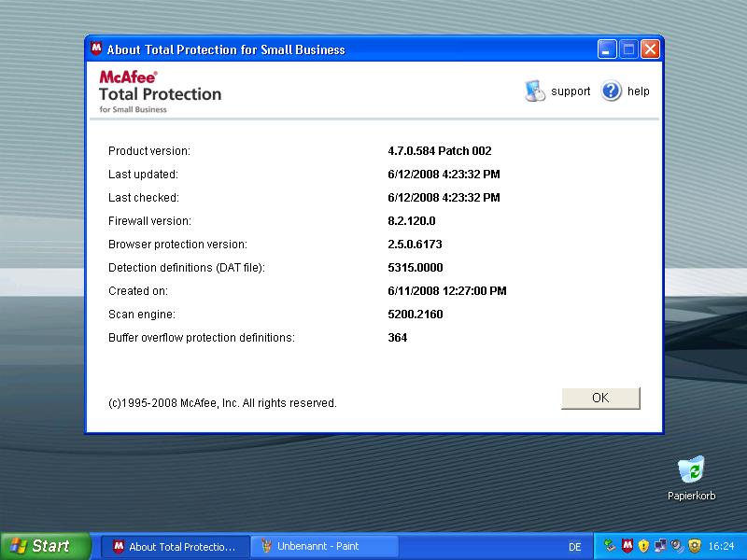Viewport: 747px width, 560px height.
Task: Click the McAfee red shield tray icon
Action: tap(627, 545)
